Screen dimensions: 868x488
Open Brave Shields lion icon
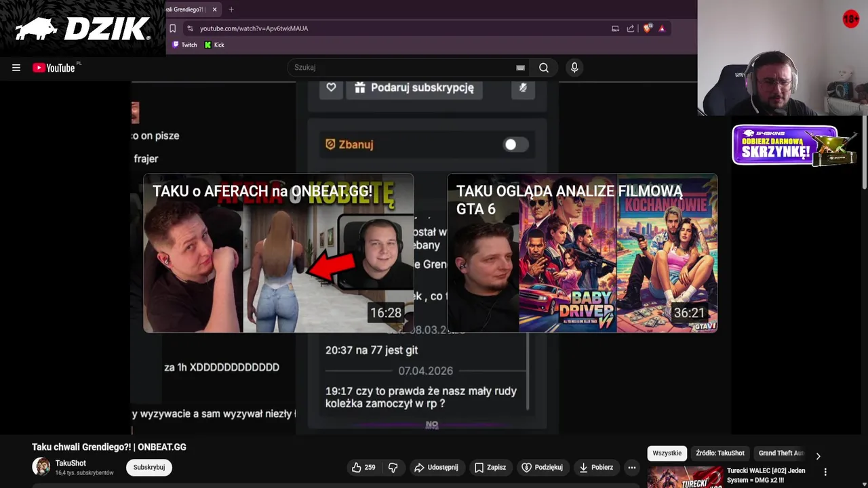648,28
